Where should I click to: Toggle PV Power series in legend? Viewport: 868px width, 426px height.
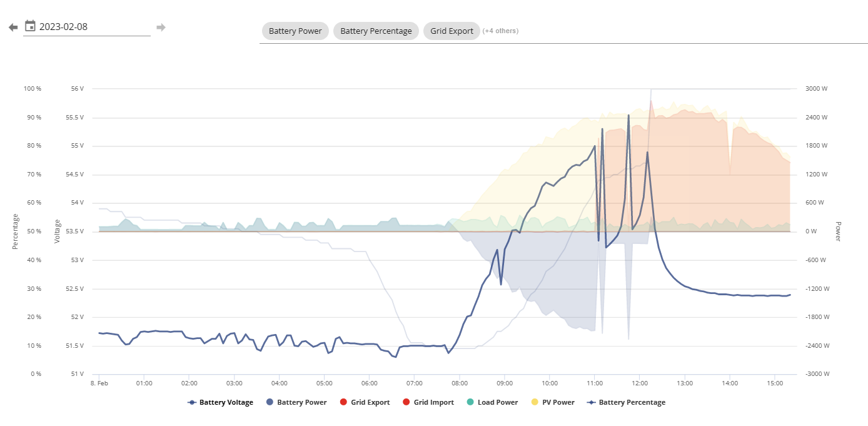pyautogui.click(x=552, y=402)
